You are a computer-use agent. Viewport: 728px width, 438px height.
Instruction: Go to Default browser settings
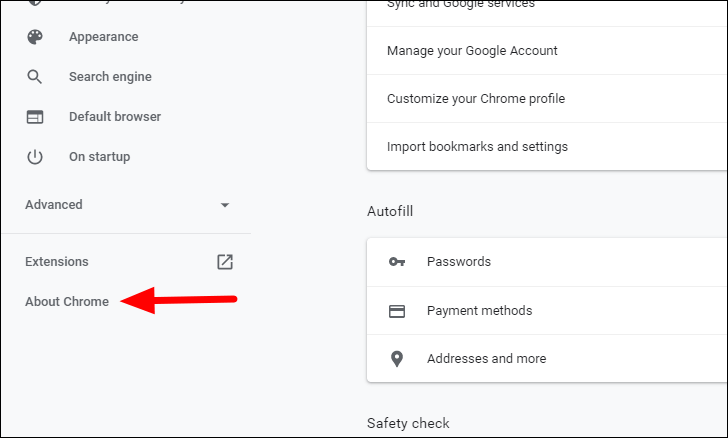tap(115, 117)
